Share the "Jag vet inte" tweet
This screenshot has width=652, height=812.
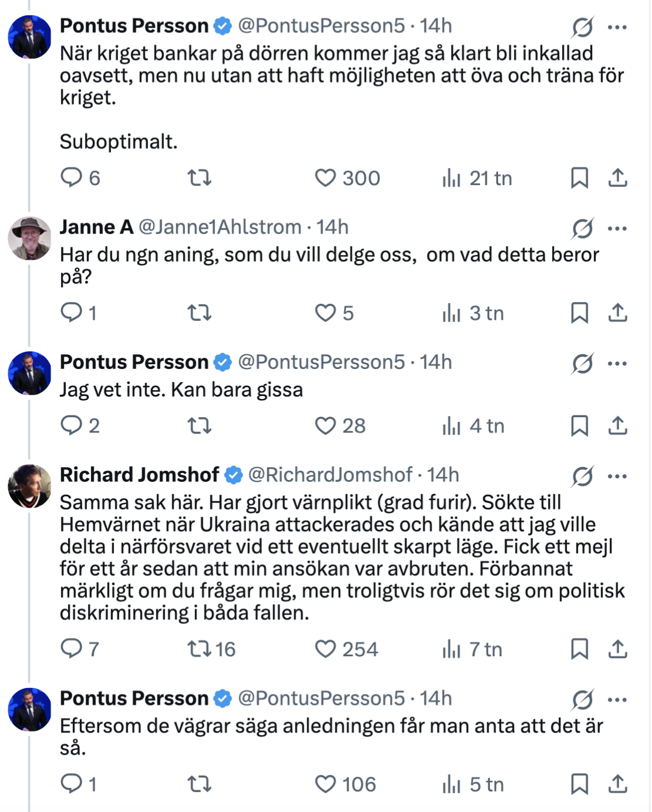[x=617, y=425]
